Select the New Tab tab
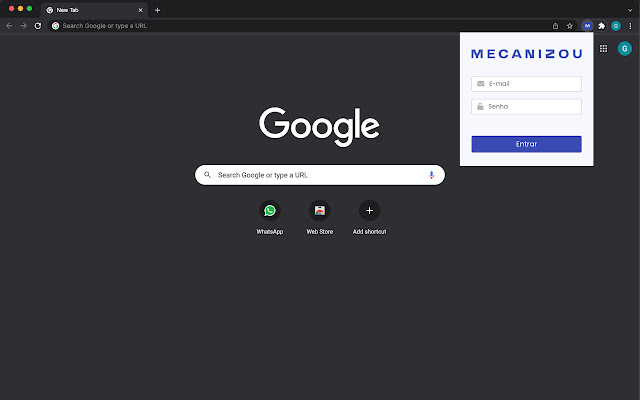 click(95, 10)
